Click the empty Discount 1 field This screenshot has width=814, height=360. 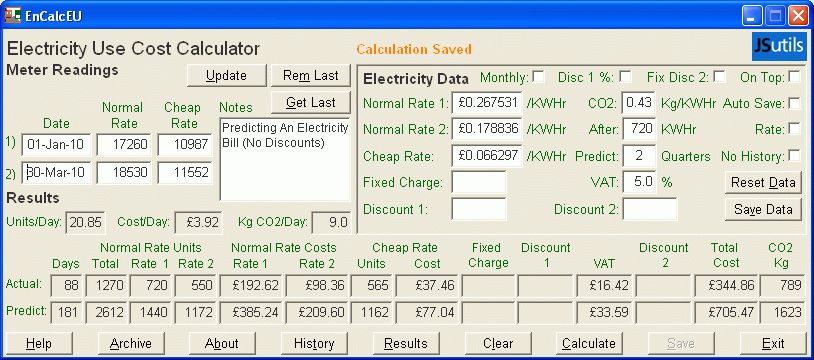tap(479, 209)
